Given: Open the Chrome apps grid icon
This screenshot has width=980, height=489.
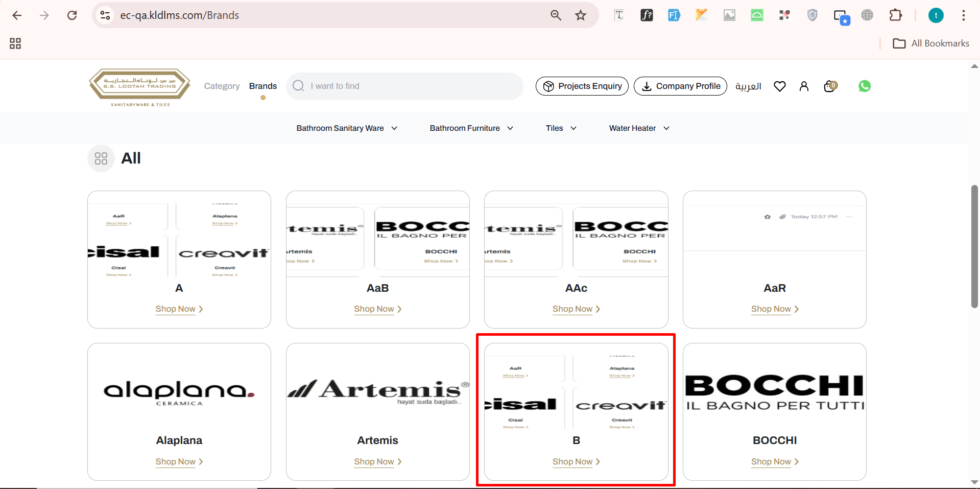Looking at the screenshot, I should pyautogui.click(x=15, y=43).
